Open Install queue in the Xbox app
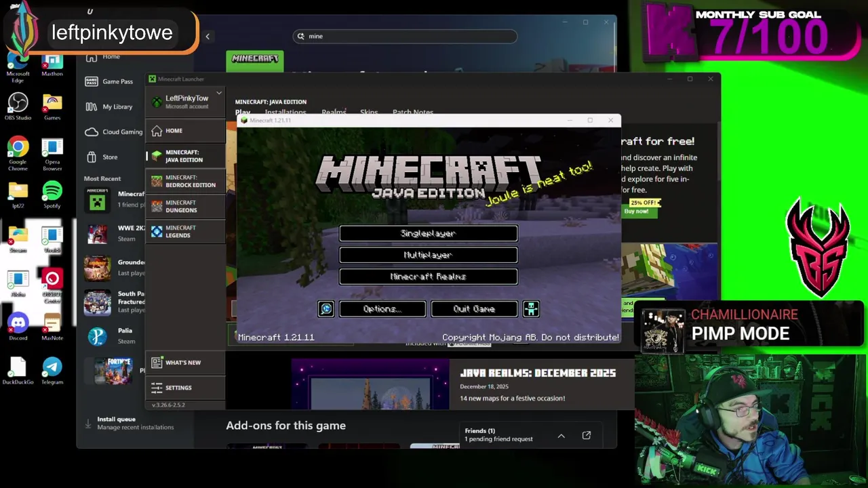 (x=130, y=423)
